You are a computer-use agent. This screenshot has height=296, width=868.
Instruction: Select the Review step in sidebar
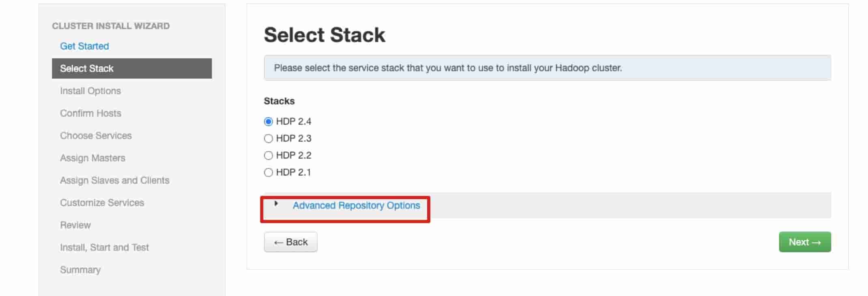[75, 225]
